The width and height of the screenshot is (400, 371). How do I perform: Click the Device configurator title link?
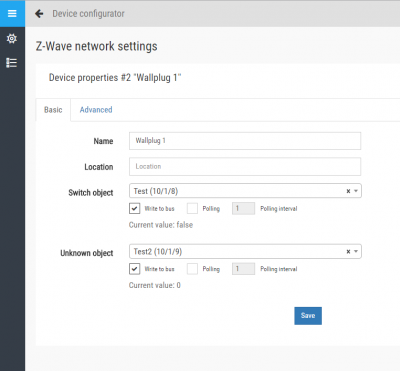88,14
